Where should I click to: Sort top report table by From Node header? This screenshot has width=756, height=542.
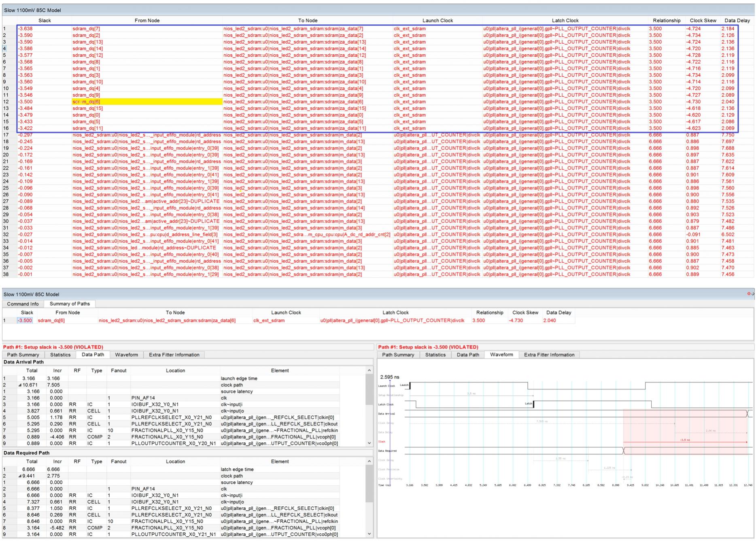pyautogui.click(x=147, y=21)
